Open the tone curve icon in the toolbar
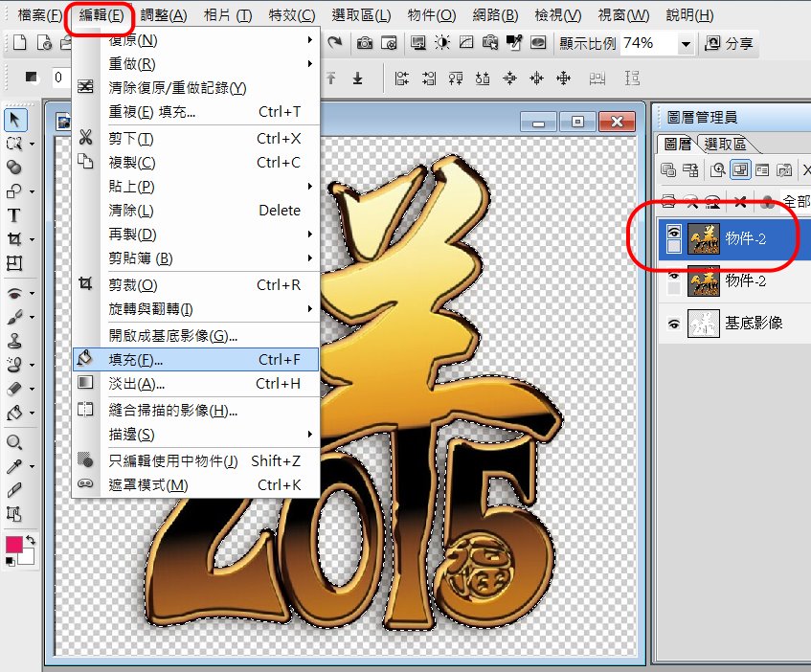Viewport: 811px width, 672px height. (x=466, y=42)
